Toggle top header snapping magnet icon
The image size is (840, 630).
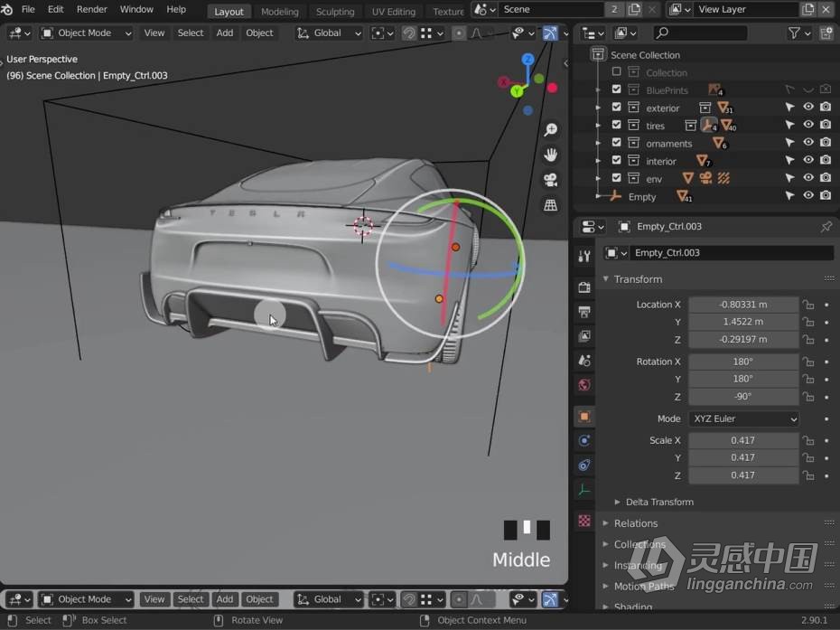coord(409,33)
